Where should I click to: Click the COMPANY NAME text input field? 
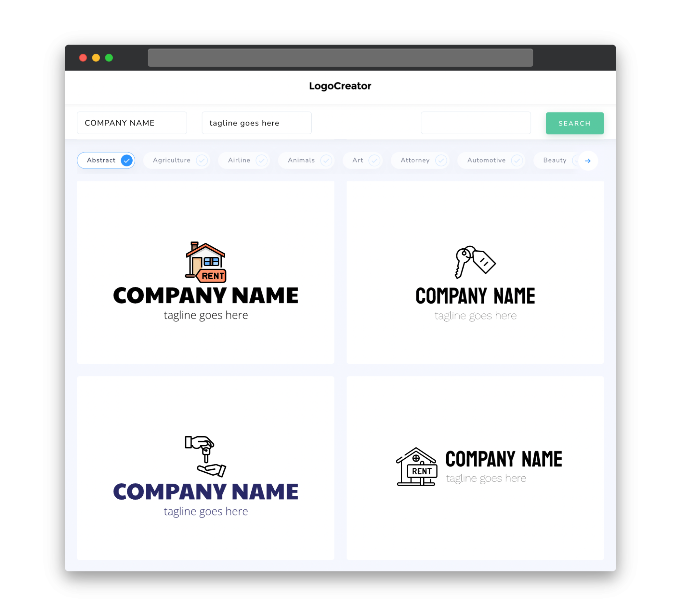pos(132,123)
